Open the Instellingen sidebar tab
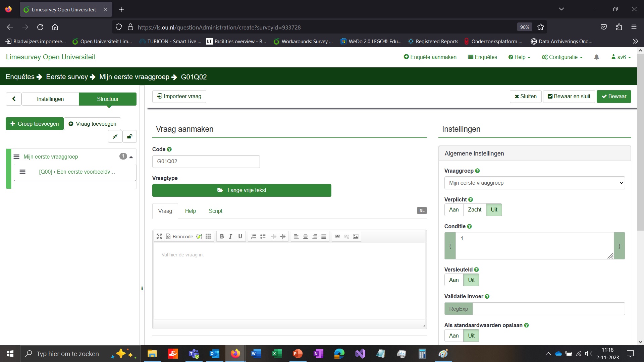Image resolution: width=644 pixels, height=362 pixels. 50,99
